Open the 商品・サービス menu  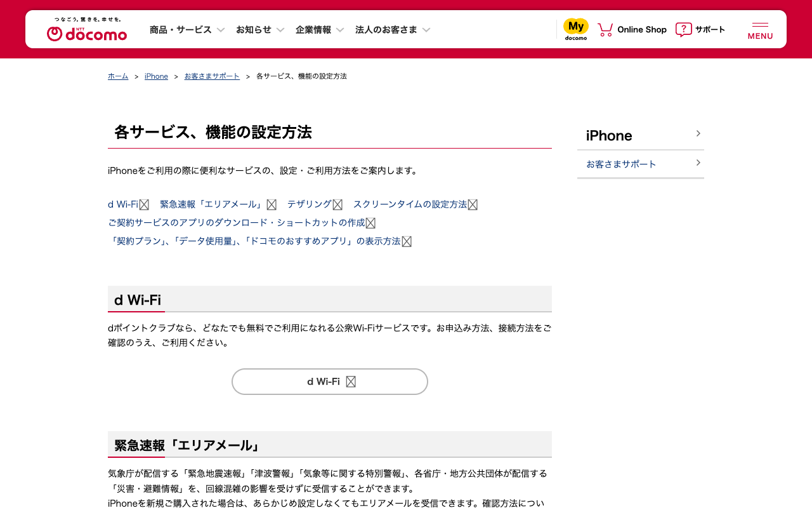coord(181,30)
